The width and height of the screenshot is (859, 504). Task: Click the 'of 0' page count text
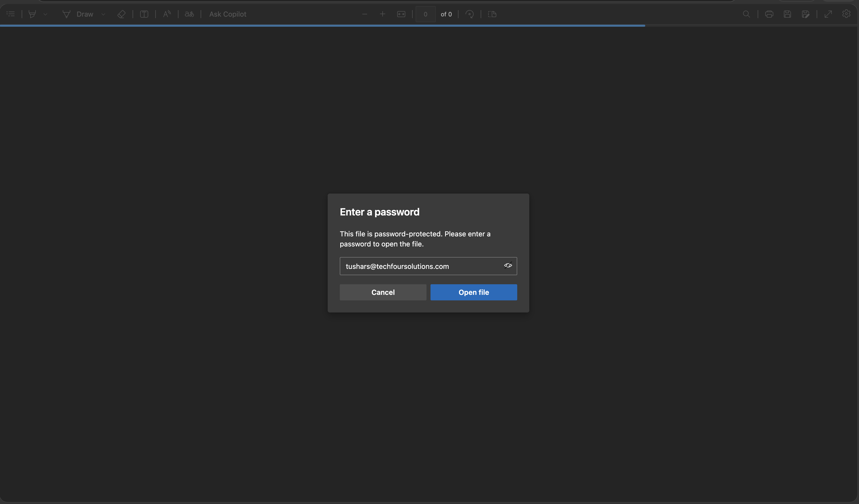(x=446, y=14)
